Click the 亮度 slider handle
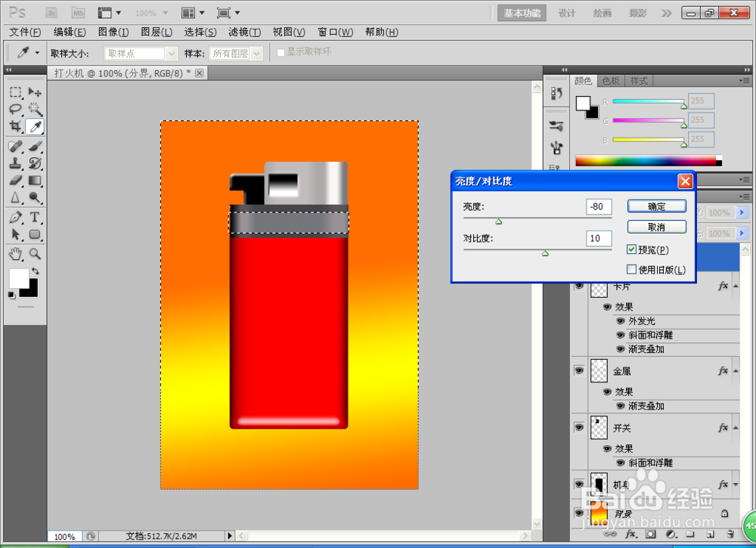This screenshot has height=548, width=756. (498, 221)
